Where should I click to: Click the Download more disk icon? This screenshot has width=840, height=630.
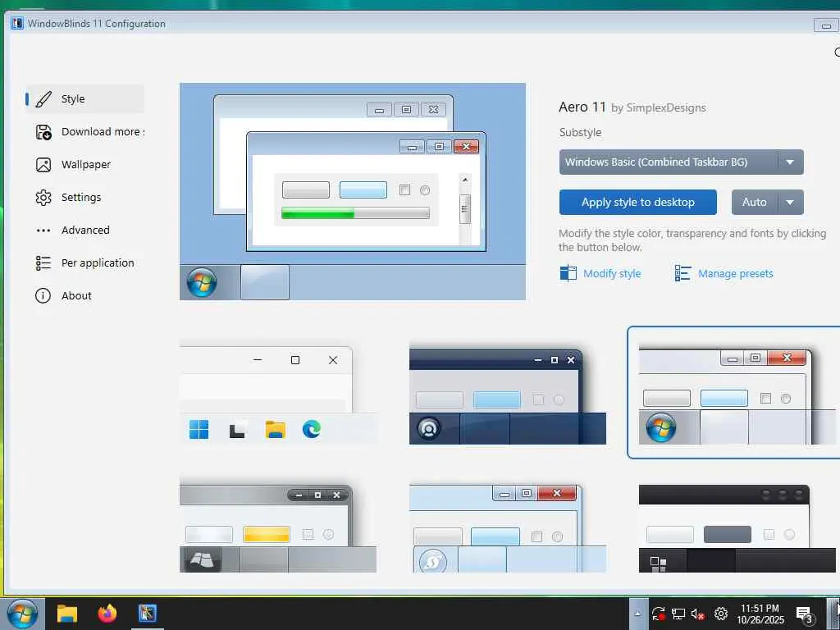(x=43, y=132)
